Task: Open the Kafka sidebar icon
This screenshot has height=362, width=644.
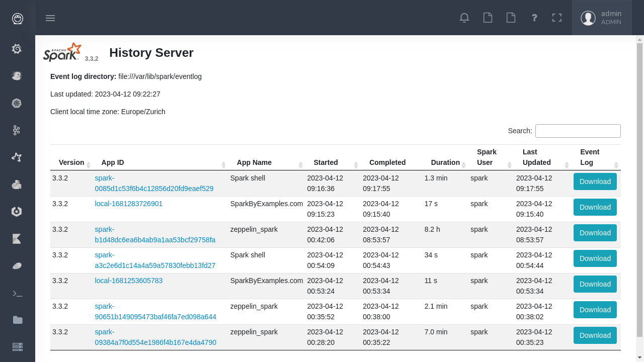Action: click(17, 130)
